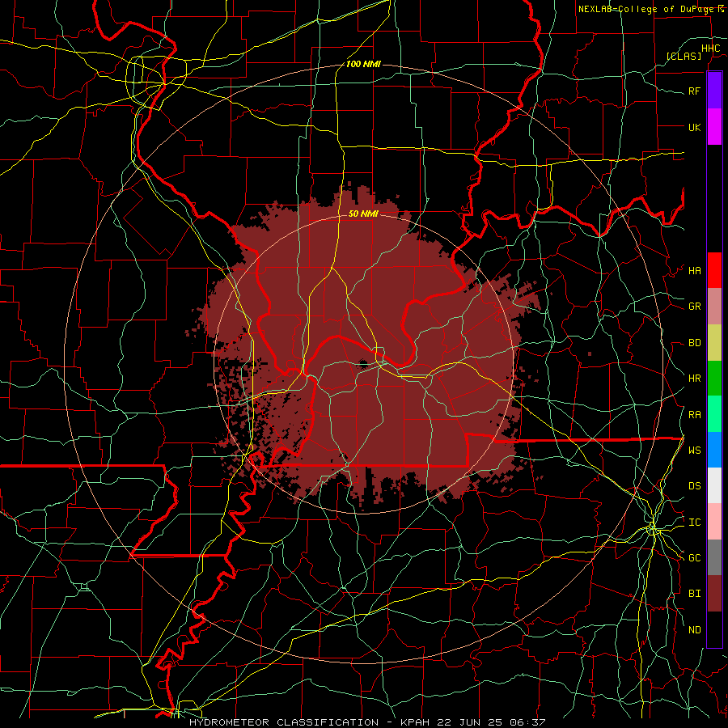Click the blue WS legend swatch
The width and height of the screenshot is (728, 728).
(x=714, y=450)
